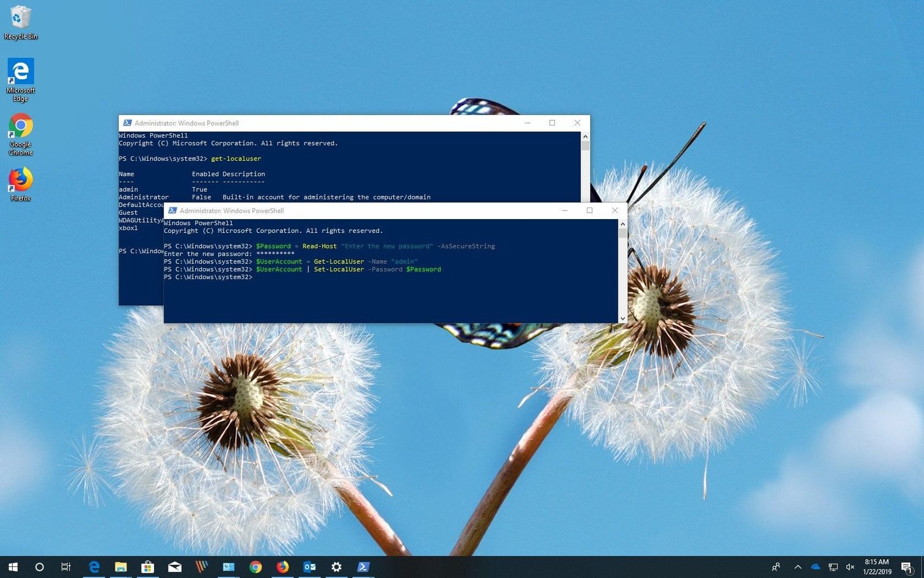Open Settings gear in the taskbar

click(x=336, y=567)
